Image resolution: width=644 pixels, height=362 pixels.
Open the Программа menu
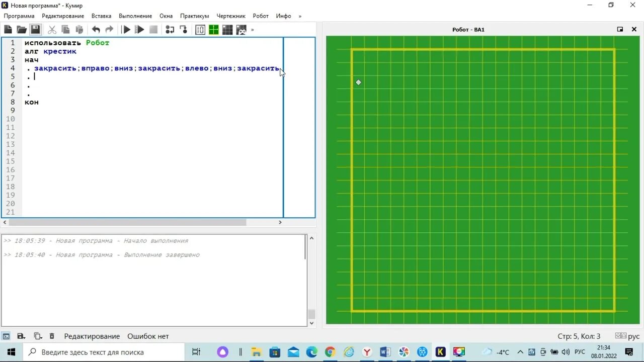pyautogui.click(x=19, y=16)
